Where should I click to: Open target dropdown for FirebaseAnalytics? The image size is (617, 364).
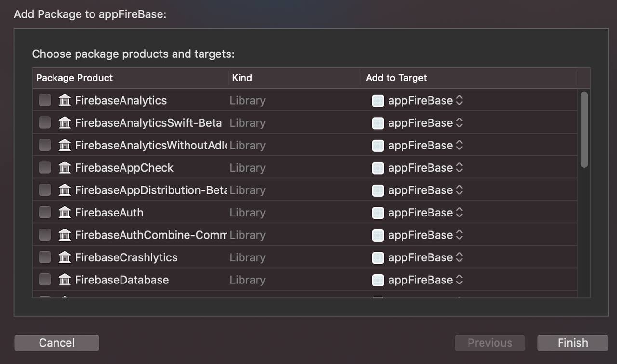[x=459, y=100]
